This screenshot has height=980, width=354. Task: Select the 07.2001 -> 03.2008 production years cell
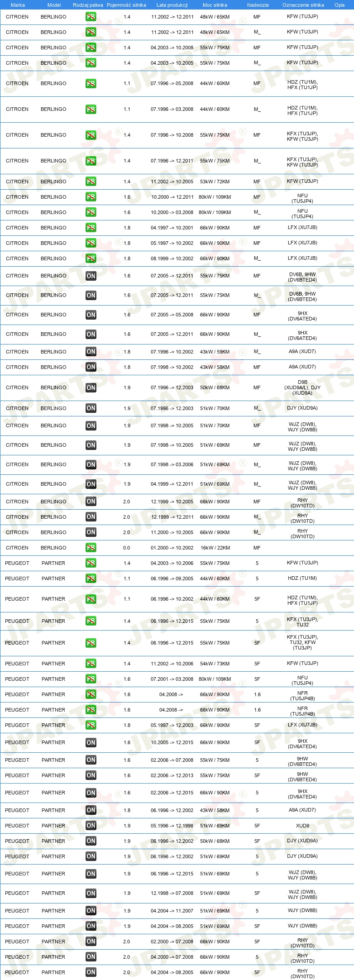pos(172,679)
